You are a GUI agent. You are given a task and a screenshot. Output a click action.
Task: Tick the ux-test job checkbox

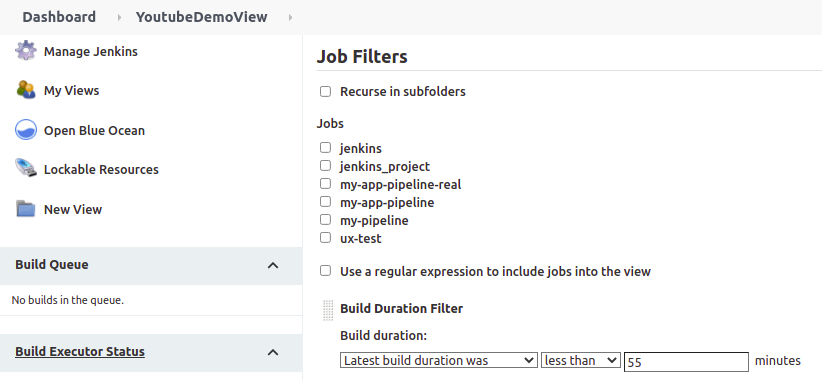326,238
